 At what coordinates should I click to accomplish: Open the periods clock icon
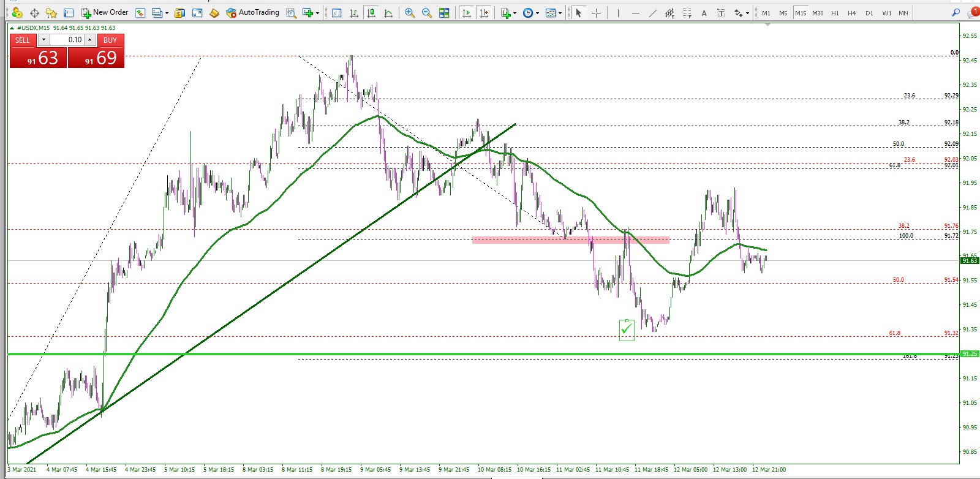[x=528, y=12]
